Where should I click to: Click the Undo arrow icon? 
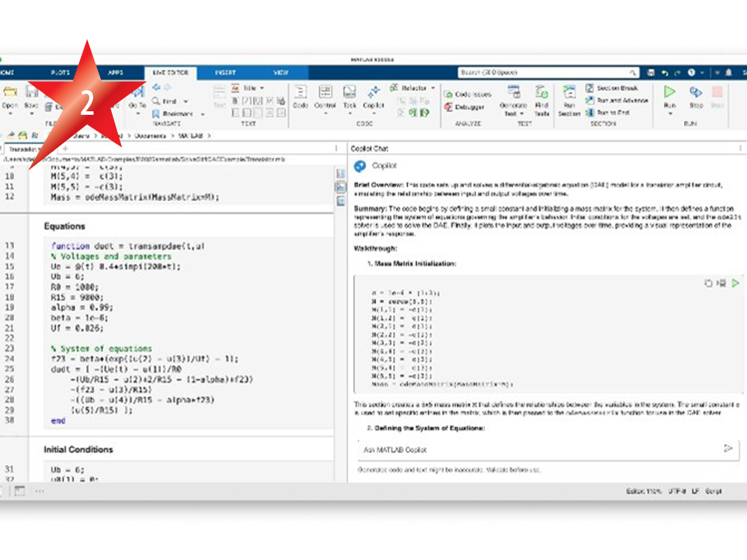[x=664, y=72]
